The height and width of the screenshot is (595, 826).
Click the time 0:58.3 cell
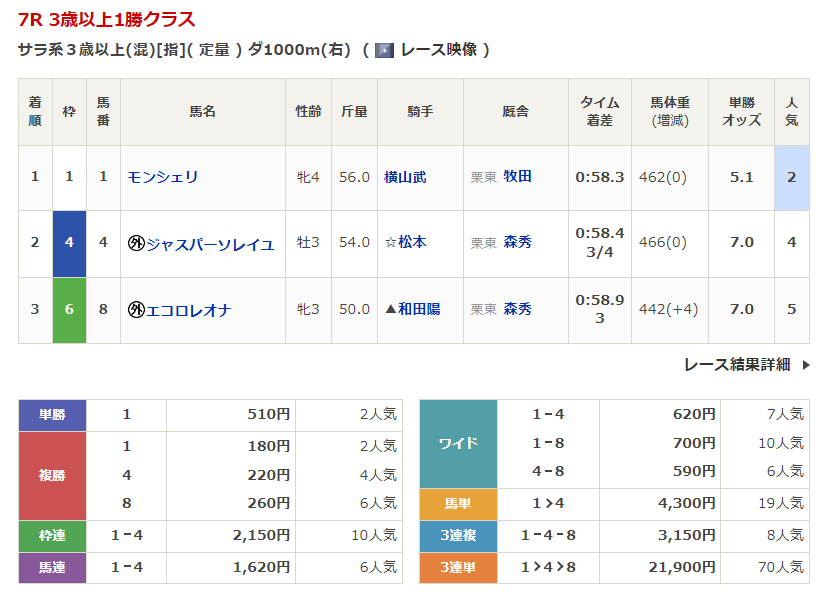pos(600,177)
